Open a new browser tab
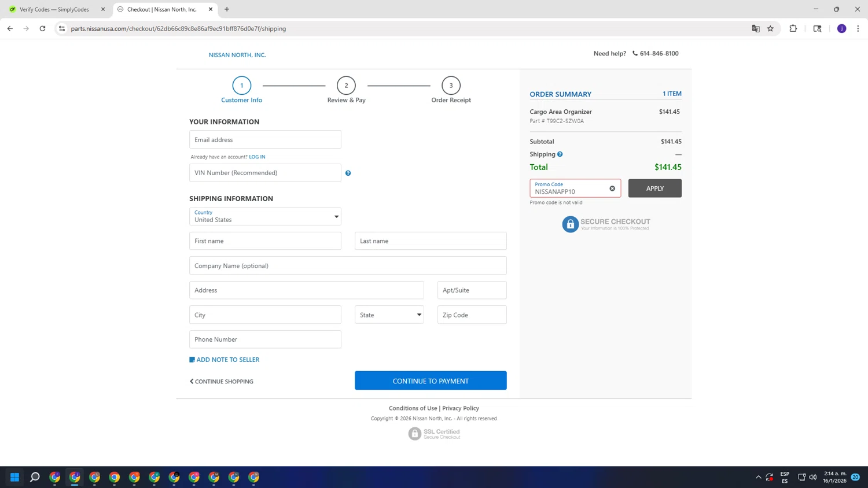Viewport: 868px width, 488px height. pos(227,9)
